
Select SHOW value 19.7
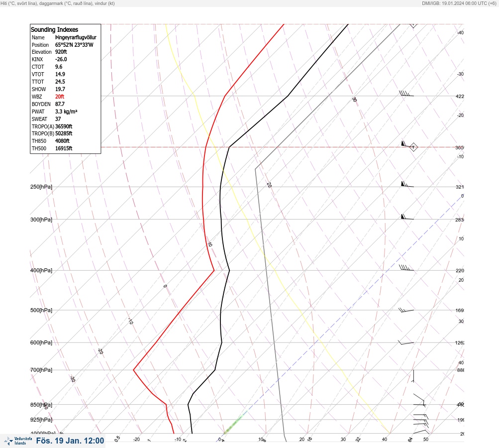point(60,89)
